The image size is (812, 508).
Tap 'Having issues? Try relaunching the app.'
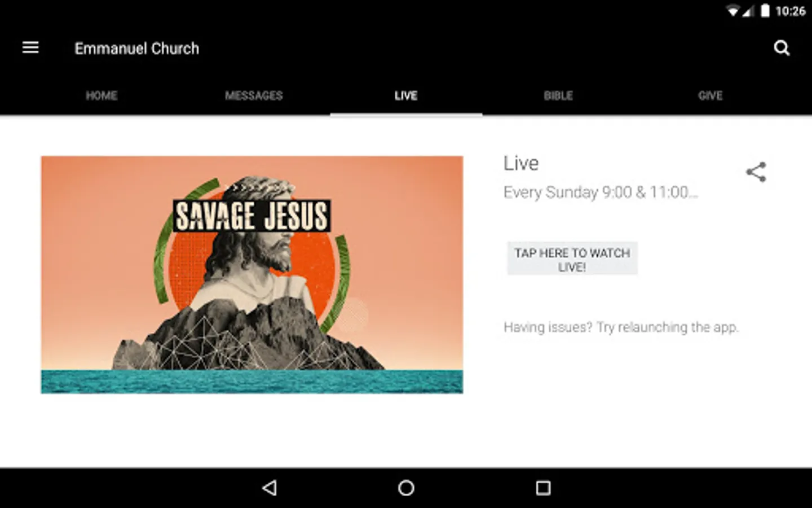click(621, 327)
